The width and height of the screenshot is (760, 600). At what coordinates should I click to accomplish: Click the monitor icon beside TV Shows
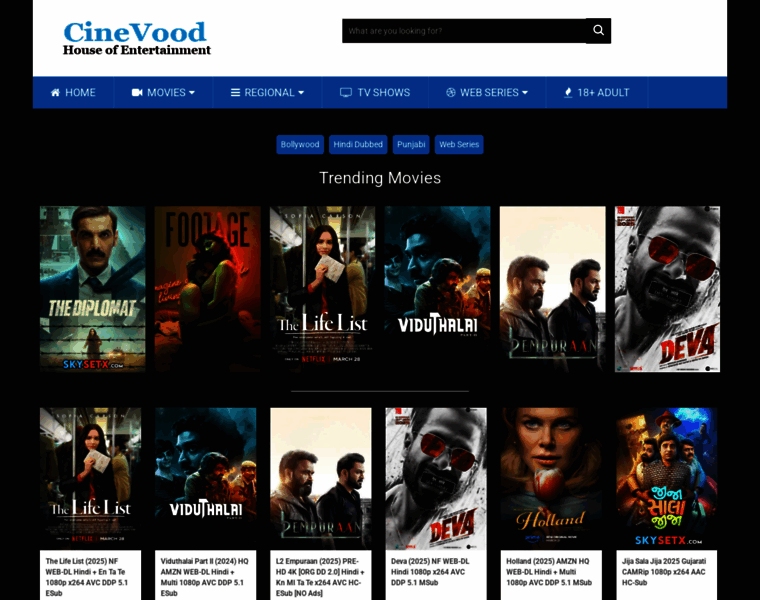[x=346, y=93]
